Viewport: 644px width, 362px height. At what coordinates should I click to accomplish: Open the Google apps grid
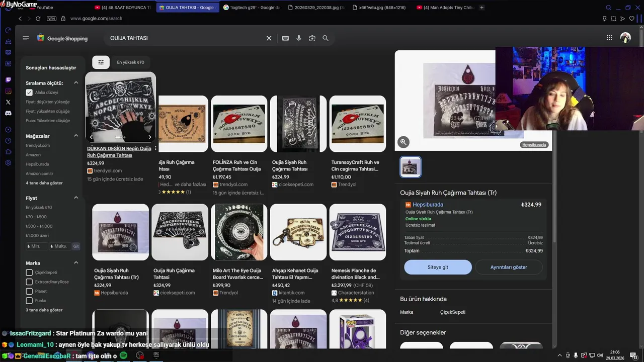coord(609,38)
